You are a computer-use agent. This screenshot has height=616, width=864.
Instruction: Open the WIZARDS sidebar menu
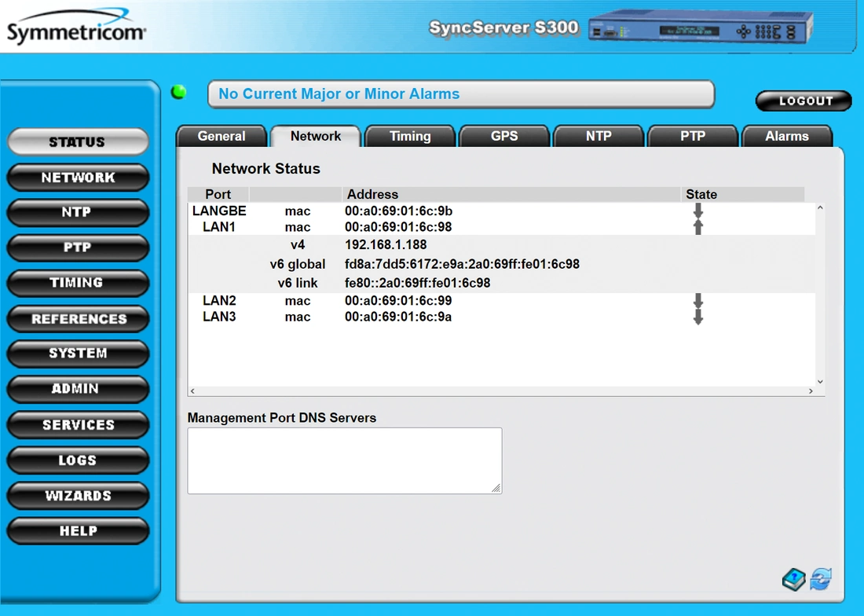pos(78,496)
